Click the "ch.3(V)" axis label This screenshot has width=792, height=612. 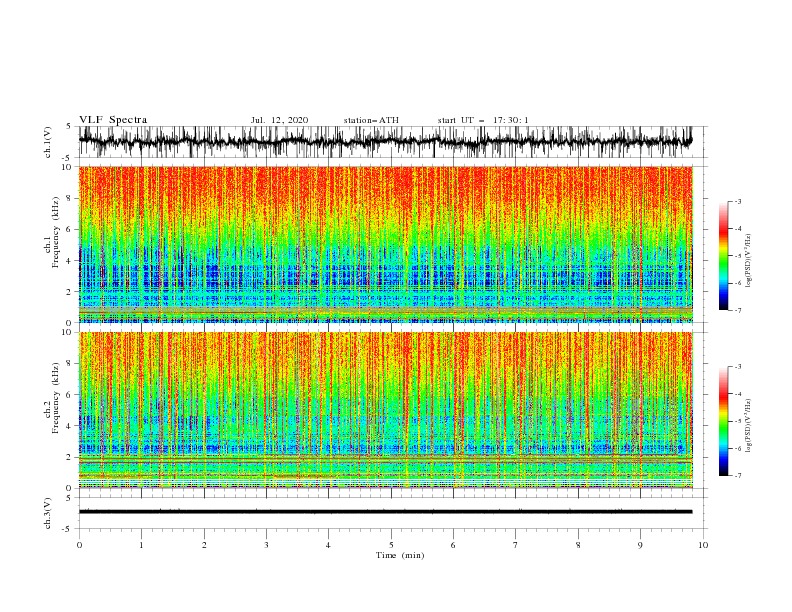[x=48, y=513]
